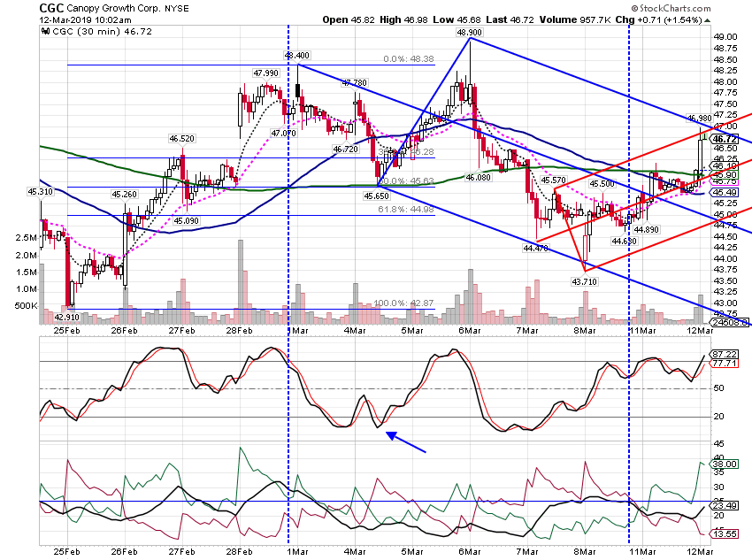Click the 12-Mar-2019 10:02am timestamp
The height and width of the screenshot is (560, 752).
pos(85,20)
